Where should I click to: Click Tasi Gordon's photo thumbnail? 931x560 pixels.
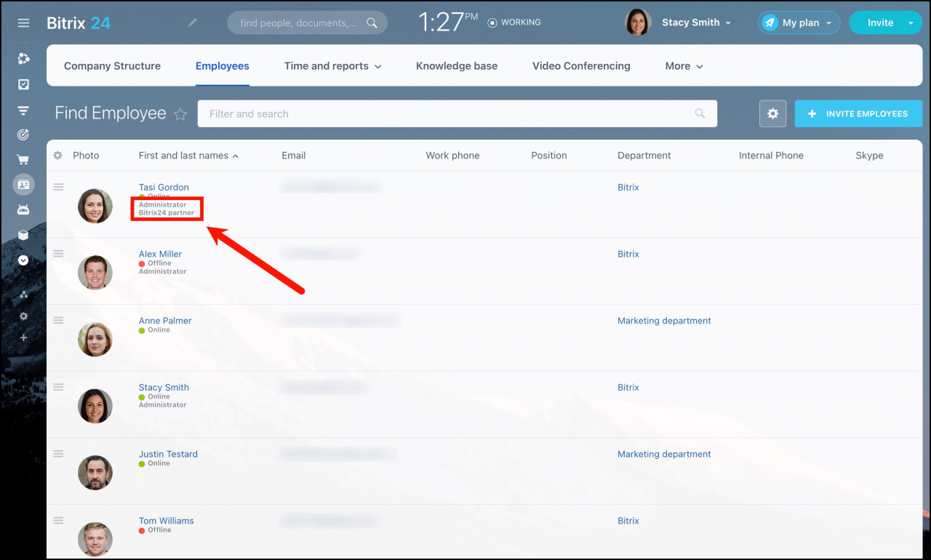(95, 206)
